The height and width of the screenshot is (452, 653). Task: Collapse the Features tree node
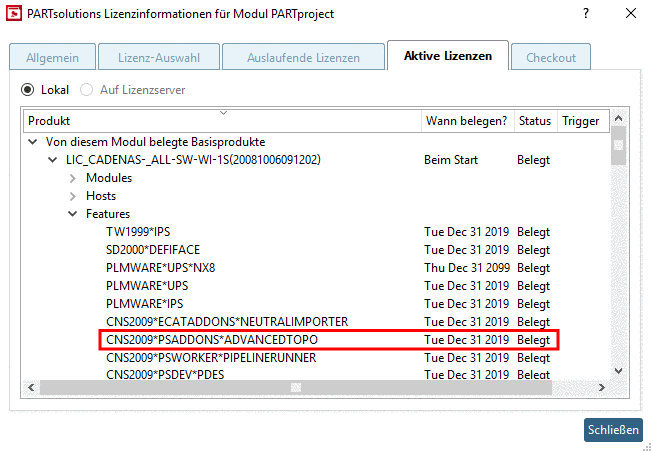[x=73, y=214]
